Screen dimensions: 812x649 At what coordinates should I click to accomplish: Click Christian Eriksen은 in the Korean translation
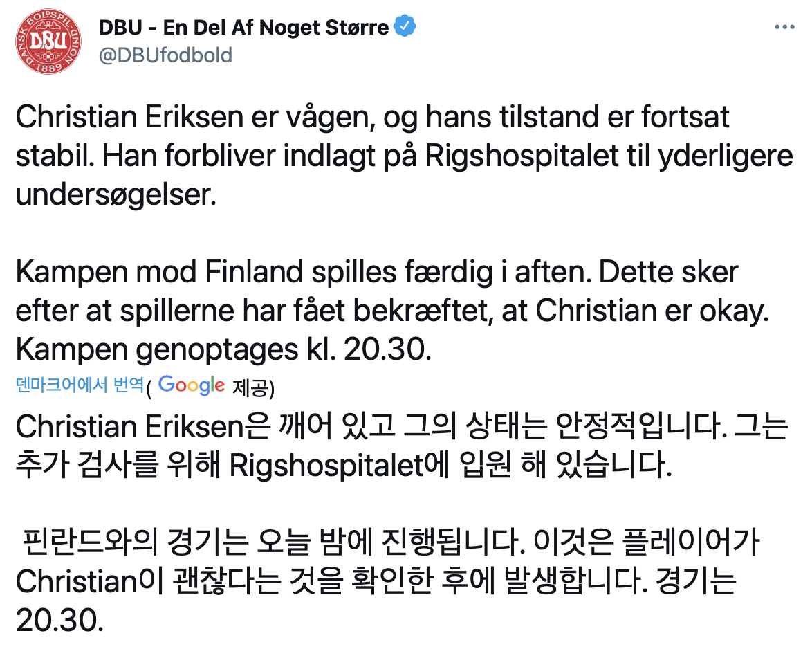[143, 427]
